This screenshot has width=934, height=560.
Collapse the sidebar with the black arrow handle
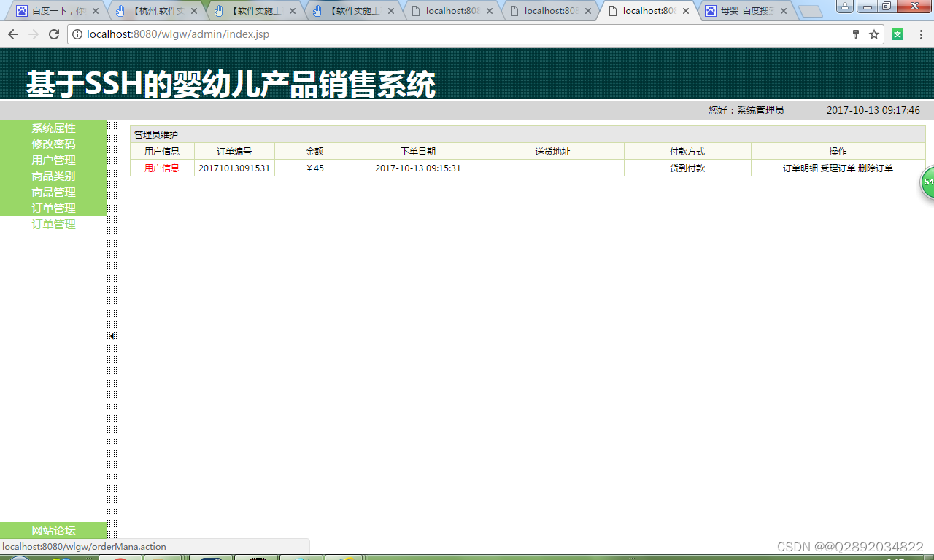[112, 336]
